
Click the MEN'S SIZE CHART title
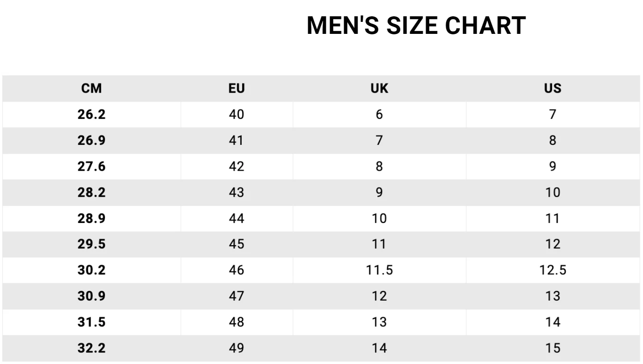coord(416,25)
